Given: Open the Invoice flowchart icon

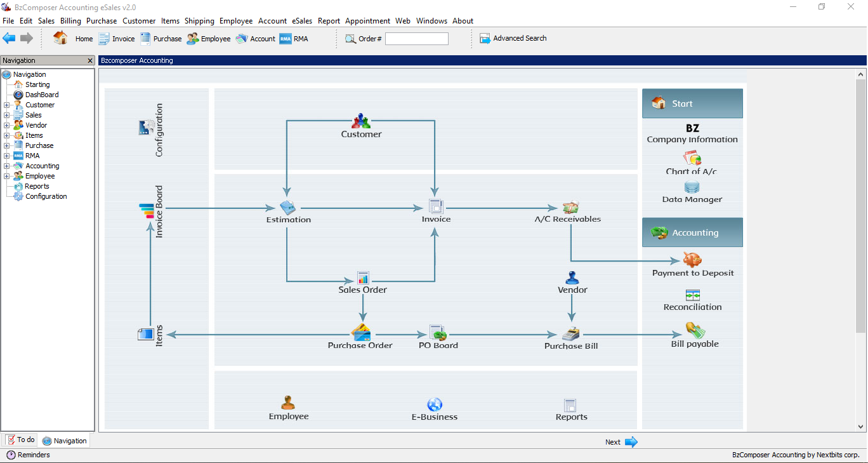Looking at the screenshot, I should pyautogui.click(x=435, y=206).
